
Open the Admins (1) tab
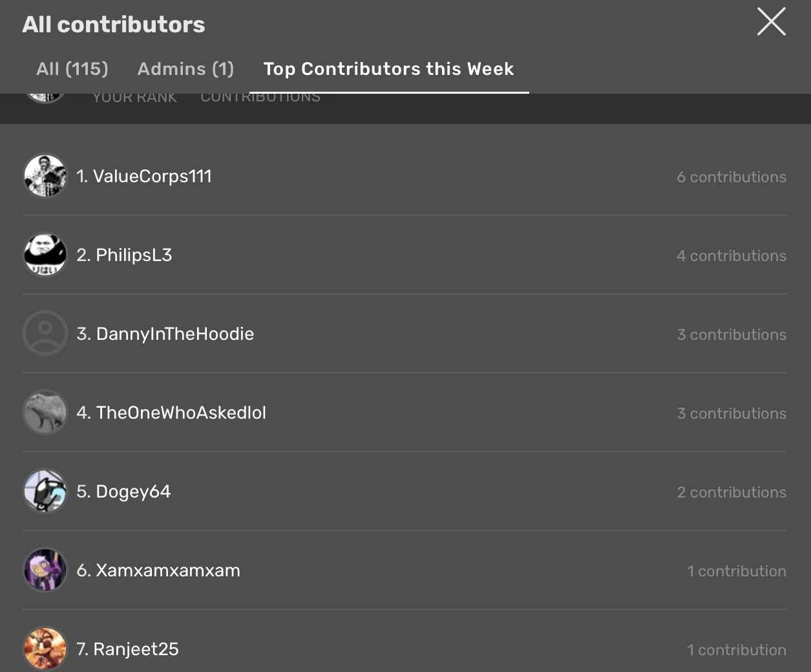tap(185, 69)
